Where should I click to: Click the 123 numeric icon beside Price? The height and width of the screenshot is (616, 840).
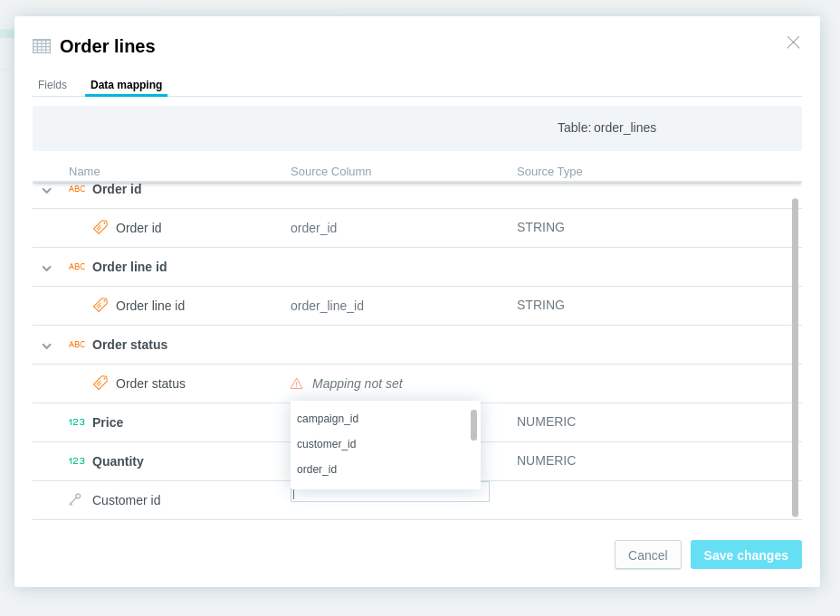click(77, 422)
